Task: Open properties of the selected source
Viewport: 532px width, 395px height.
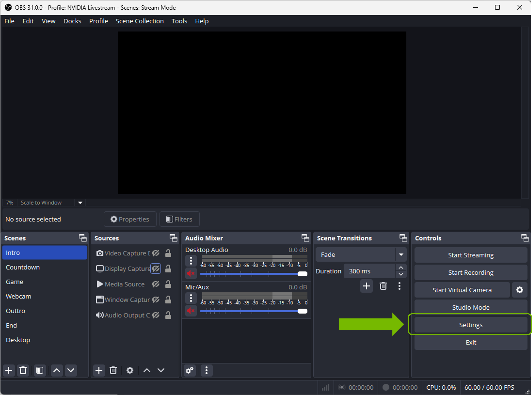Action: (130, 219)
